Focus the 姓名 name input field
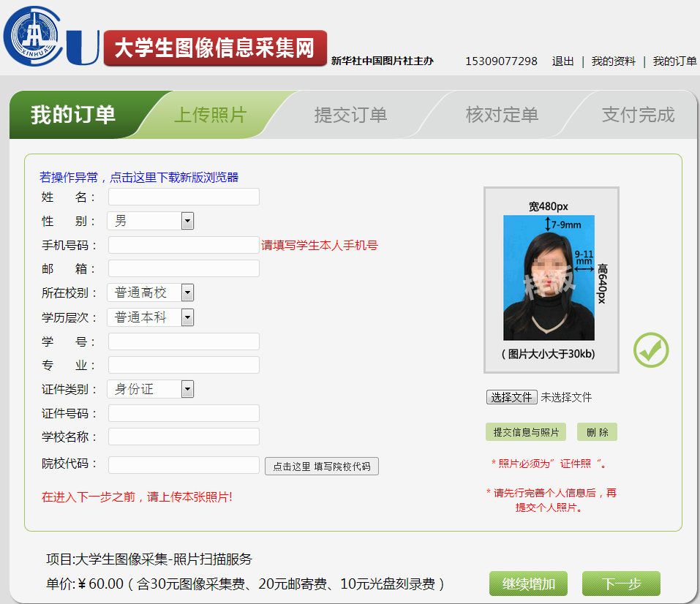 pos(184,197)
